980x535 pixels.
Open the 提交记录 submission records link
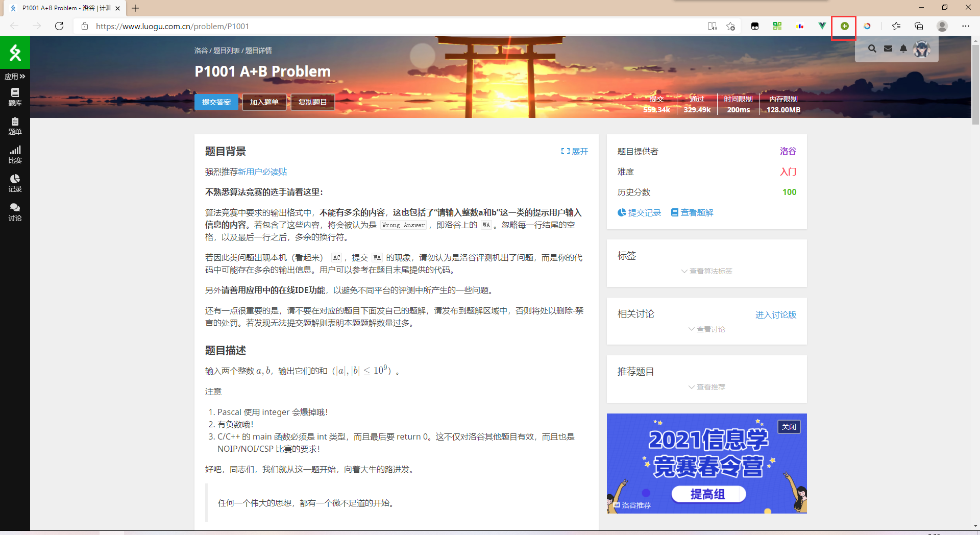639,213
